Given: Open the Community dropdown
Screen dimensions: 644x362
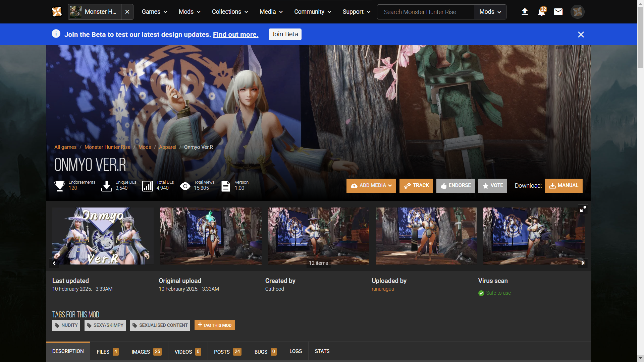Looking at the screenshot, I should (x=313, y=12).
